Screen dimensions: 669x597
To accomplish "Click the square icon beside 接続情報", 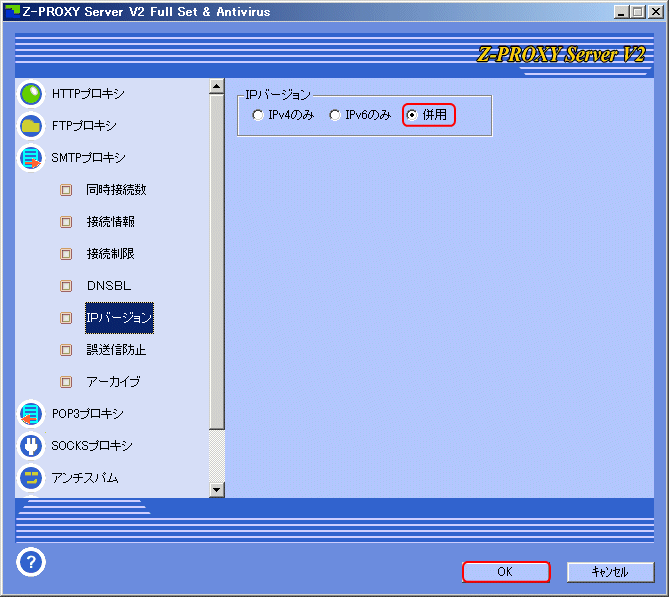I will (x=66, y=222).
